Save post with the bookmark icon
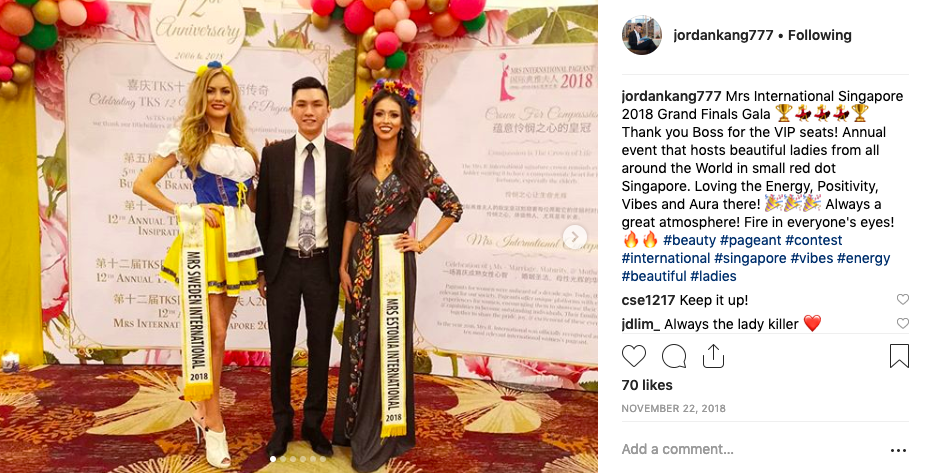 (x=899, y=356)
